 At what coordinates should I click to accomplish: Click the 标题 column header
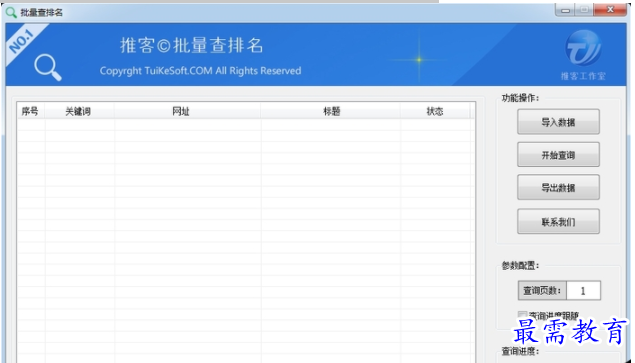tap(331, 111)
